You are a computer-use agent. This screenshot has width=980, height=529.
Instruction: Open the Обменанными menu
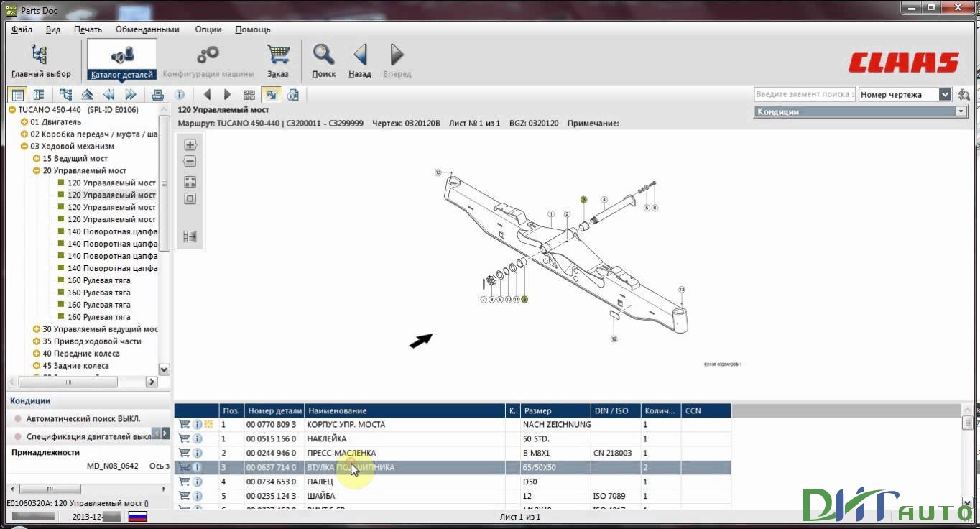point(147,29)
